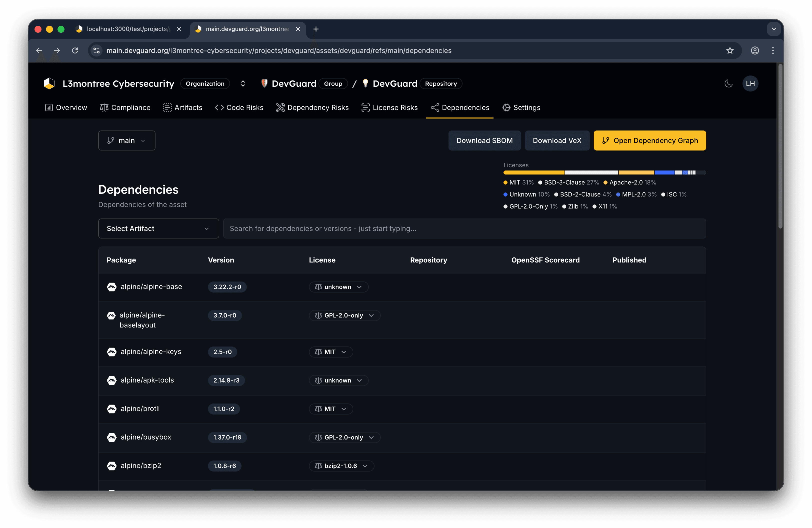The height and width of the screenshot is (528, 812).
Task: Open browser profile icon
Action: [x=755, y=50]
